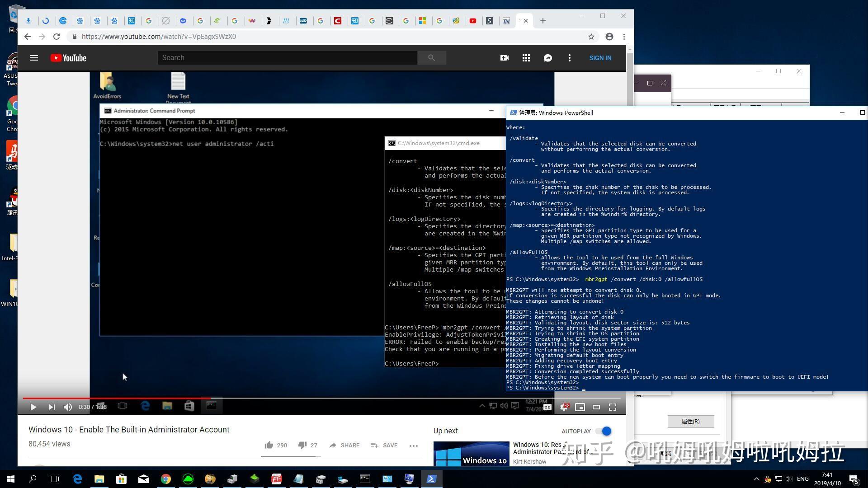Viewport: 868px width, 488px height.
Task: Open Microsoft Store from taskbar
Action: [121, 479]
